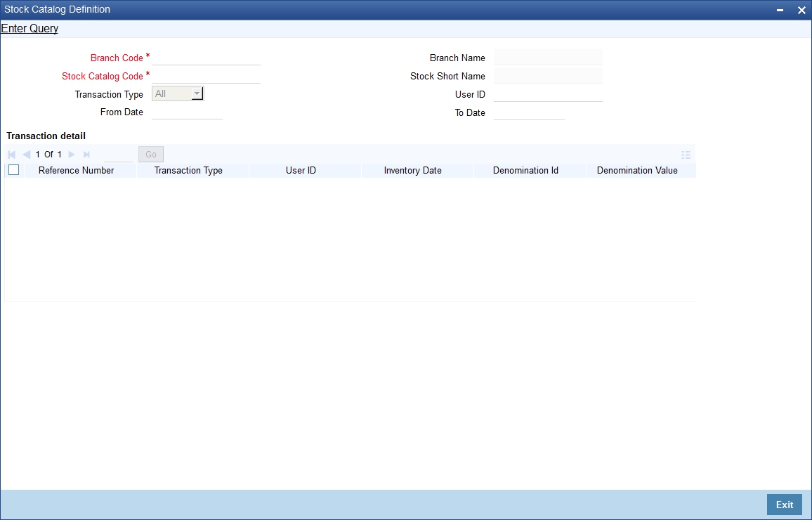Click the '1 Of 1' page indicator
The height and width of the screenshot is (520, 812).
48,155
